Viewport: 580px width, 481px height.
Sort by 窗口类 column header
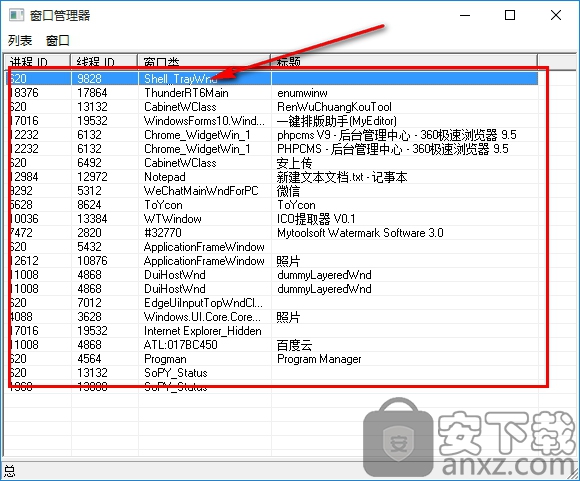pyautogui.click(x=204, y=61)
